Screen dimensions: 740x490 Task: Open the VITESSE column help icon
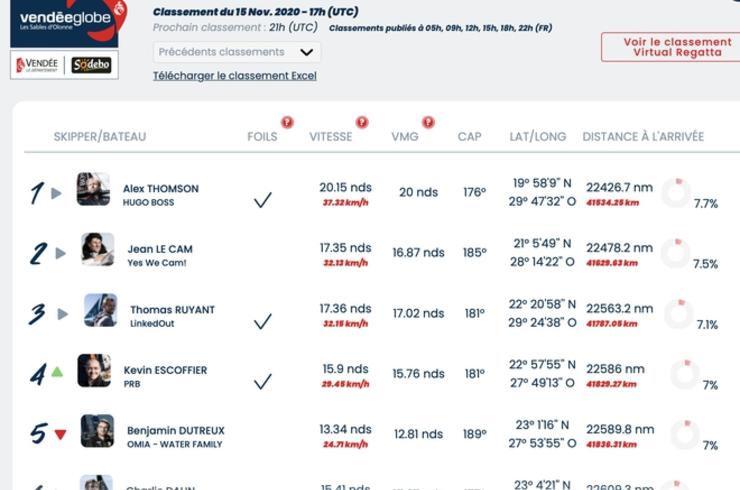(362, 123)
